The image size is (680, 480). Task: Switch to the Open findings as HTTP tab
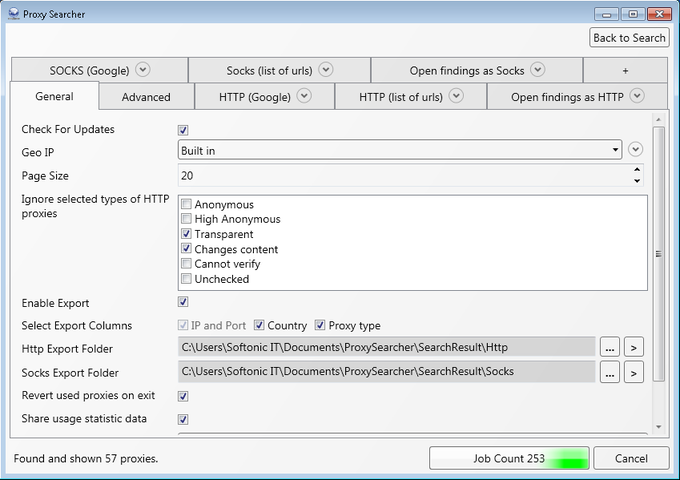tap(577, 97)
